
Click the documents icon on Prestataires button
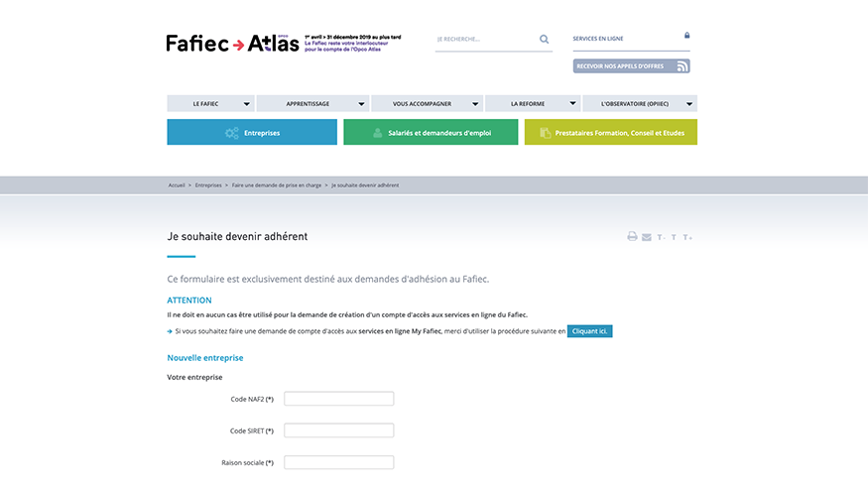pos(546,133)
